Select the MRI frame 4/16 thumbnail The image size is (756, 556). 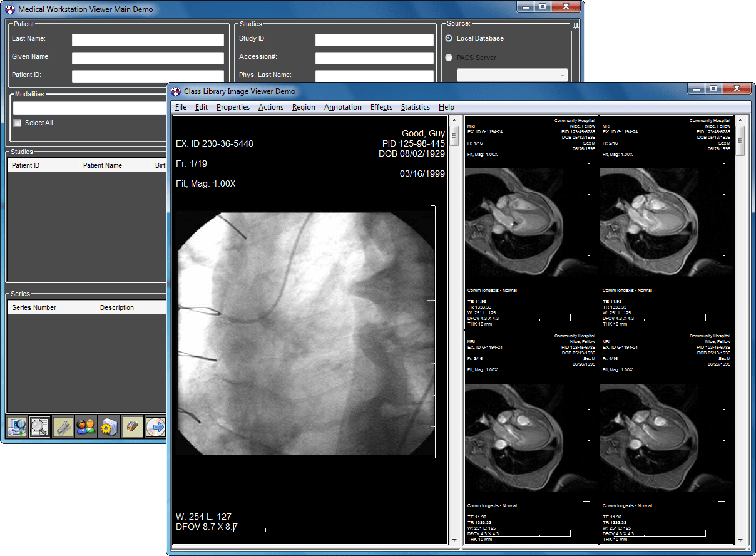point(666,437)
